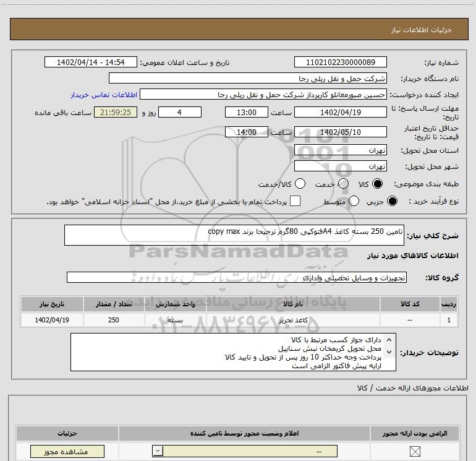Select the کالا radio button
Image resolution: width=476 pixels, height=461 pixels.
[x=377, y=184]
